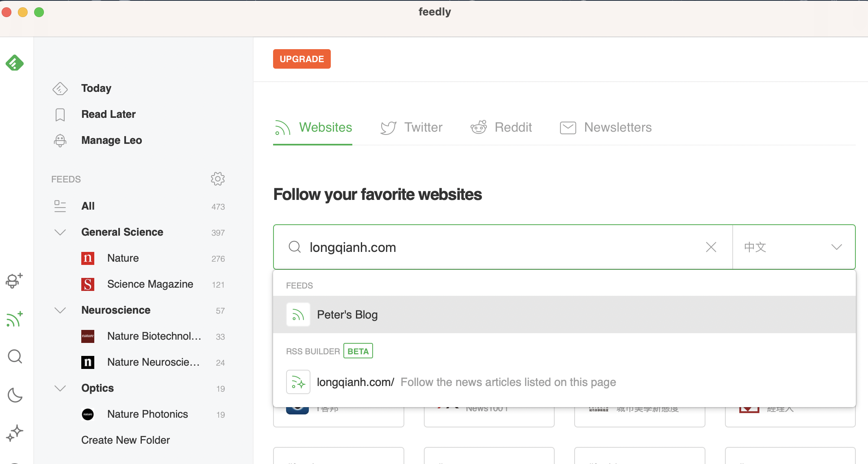Select Peter's Blog feed result
The height and width of the screenshot is (464, 868).
tap(564, 314)
